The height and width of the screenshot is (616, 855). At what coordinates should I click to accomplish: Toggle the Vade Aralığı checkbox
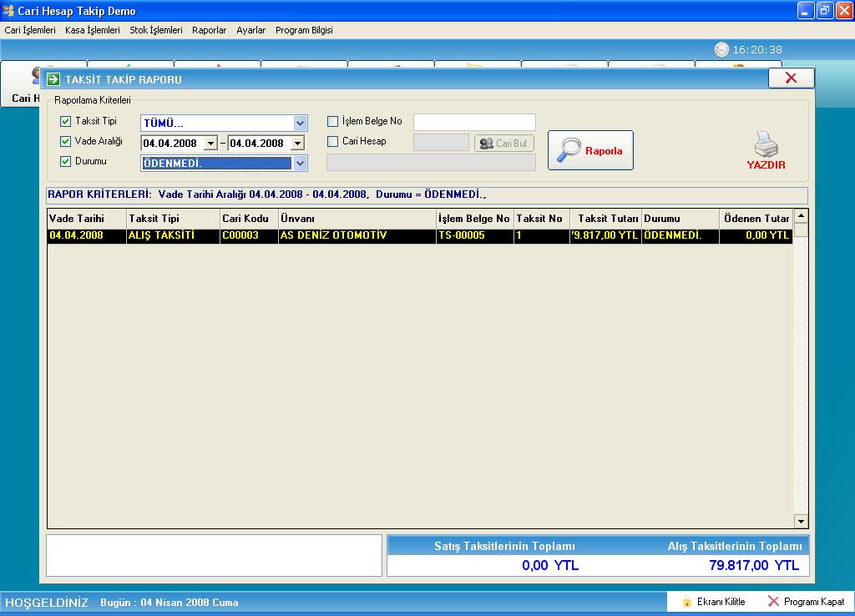[x=66, y=142]
